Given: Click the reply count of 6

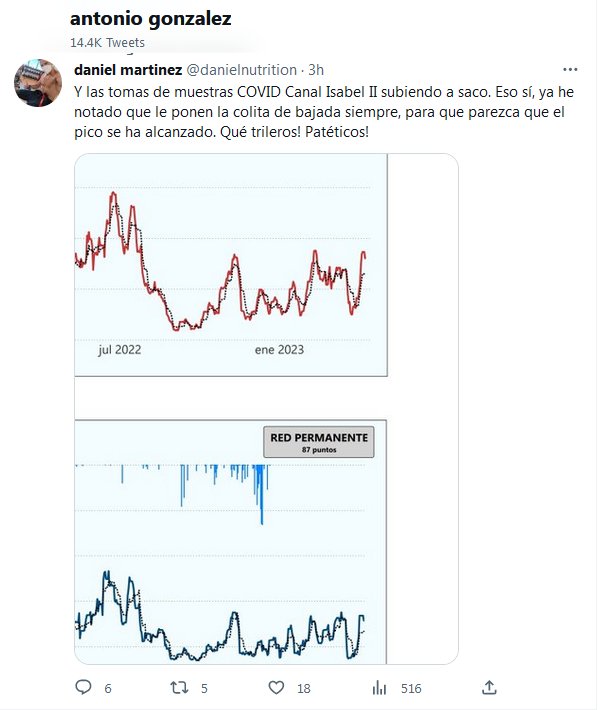Looking at the screenshot, I should click(107, 689).
